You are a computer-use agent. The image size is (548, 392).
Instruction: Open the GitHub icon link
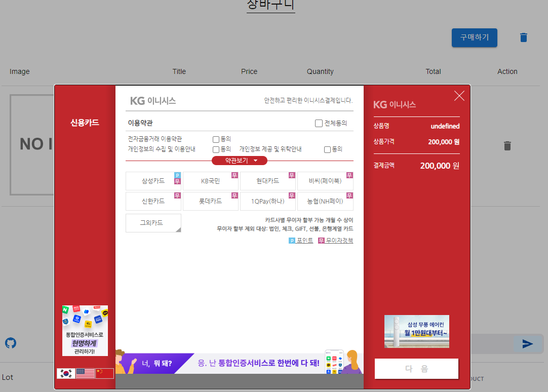[11, 343]
